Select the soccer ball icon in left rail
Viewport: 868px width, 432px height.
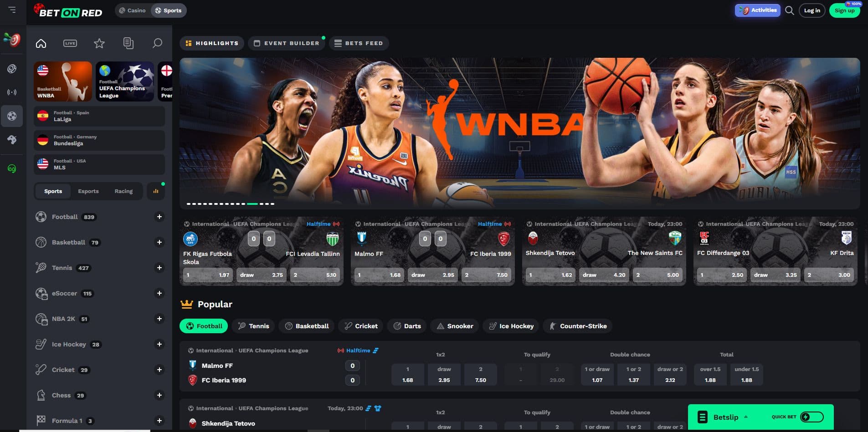12,116
